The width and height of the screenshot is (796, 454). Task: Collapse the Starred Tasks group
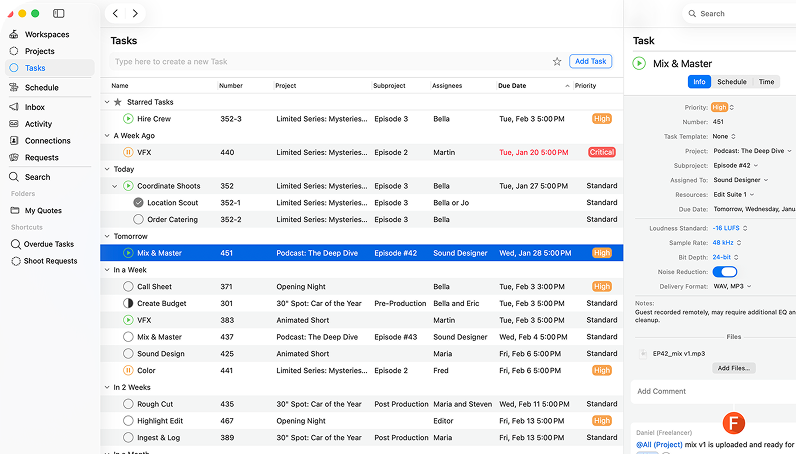click(107, 102)
